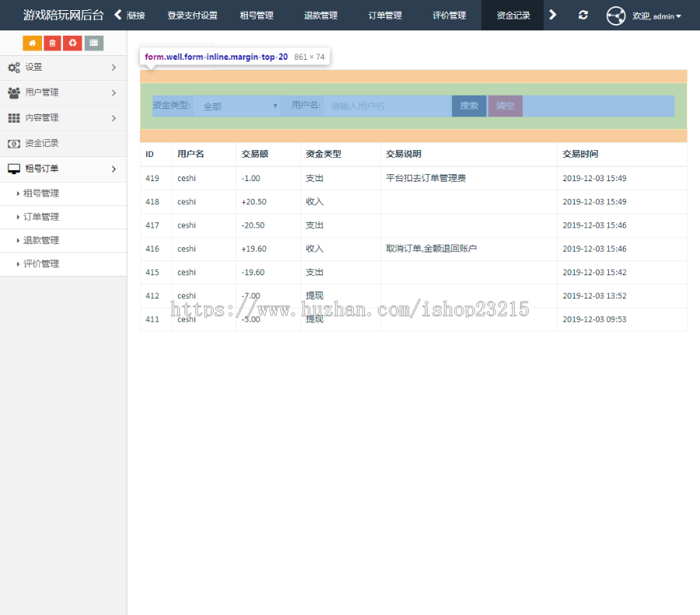Click the 用户名 input field
This screenshot has height=615, width=700.
tap(387, 107)
